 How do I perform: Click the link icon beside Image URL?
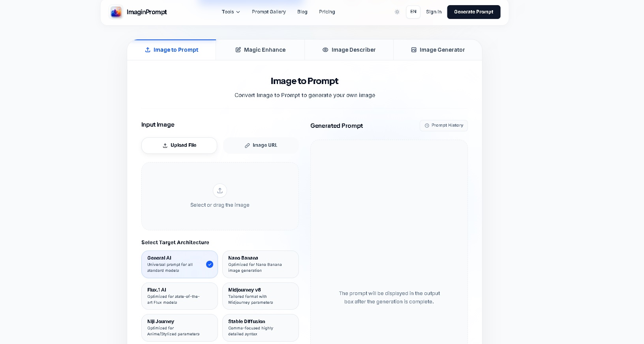(247, 146)
